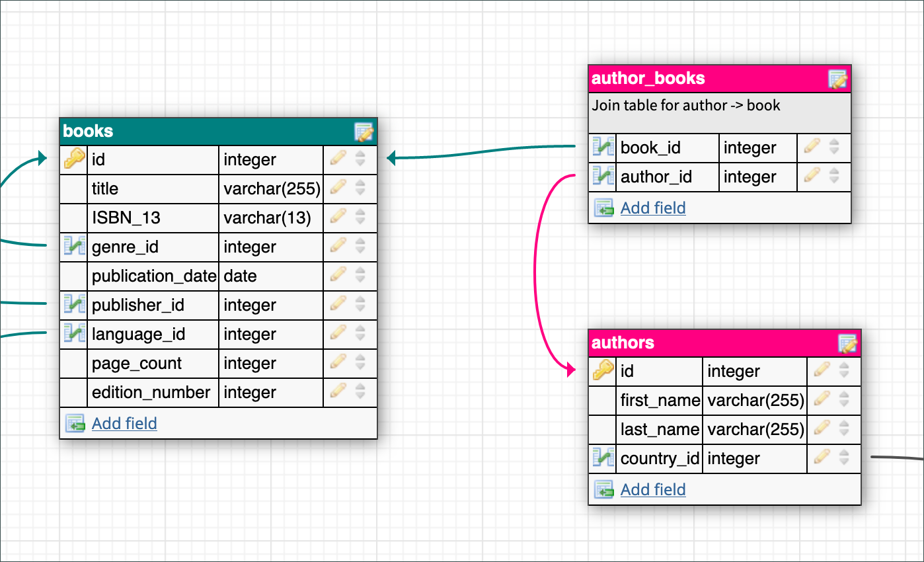The image size is (924, 562).
Task: Click the edition_number field name
Action: click(x=153, y=392)
